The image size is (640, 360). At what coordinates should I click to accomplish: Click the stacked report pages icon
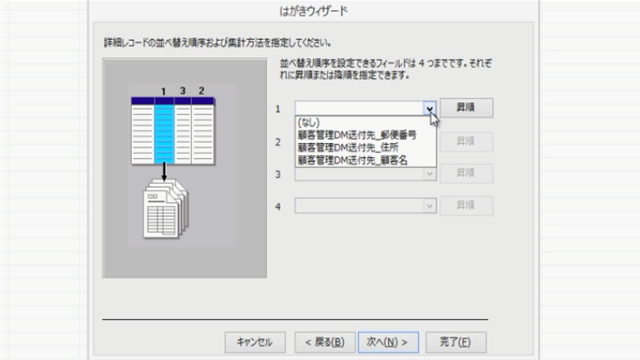[x=166, y=209]
